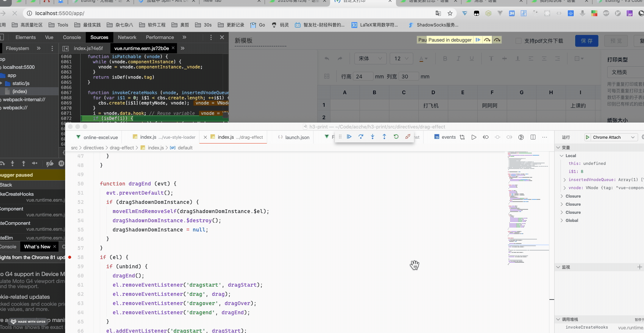Align text left in the template toolbar
Viewport: 644px width, 333px height.
coord(531,59)
